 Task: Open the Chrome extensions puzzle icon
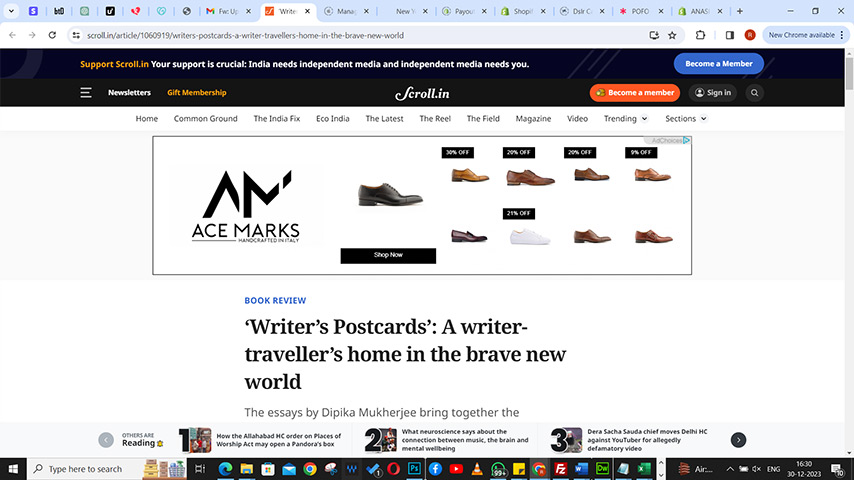[700, 35]
